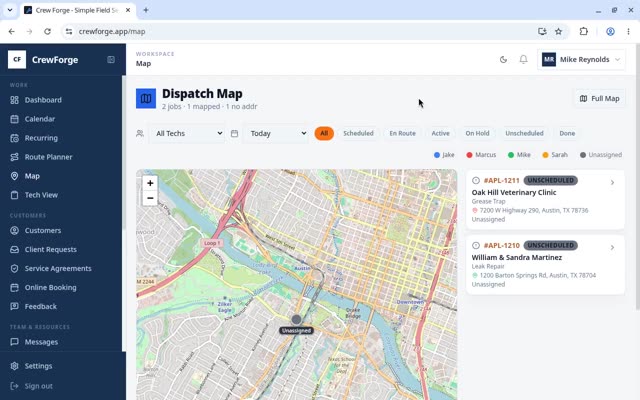The width and height of the screenshot is (640, 400).
Task: Collapse the sidebar with panel icon
Action: [x=111, y=60]
